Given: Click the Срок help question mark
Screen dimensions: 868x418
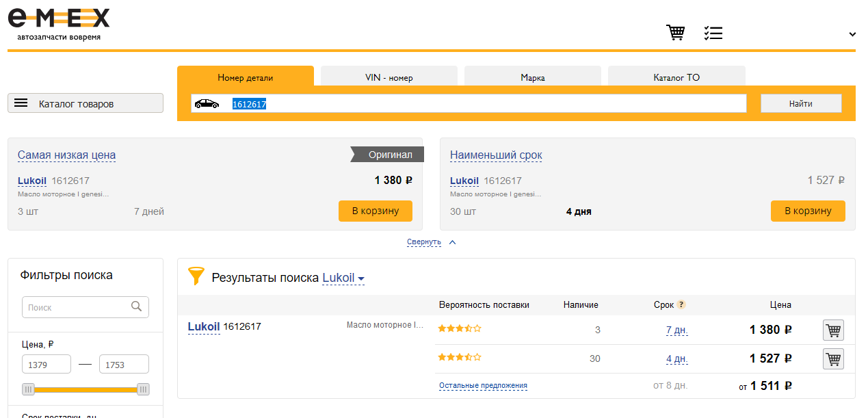Looking at the screenshot, I should [681, 305].
